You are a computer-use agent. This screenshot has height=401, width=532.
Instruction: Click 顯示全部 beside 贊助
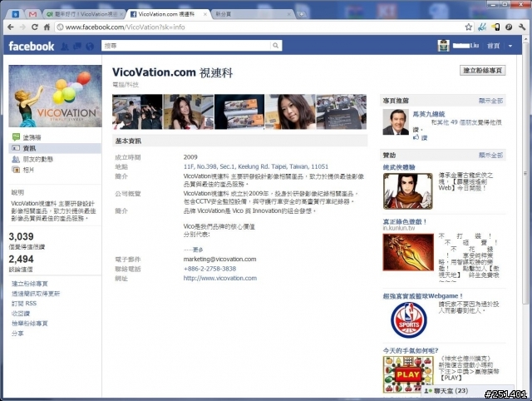[490, 156]
